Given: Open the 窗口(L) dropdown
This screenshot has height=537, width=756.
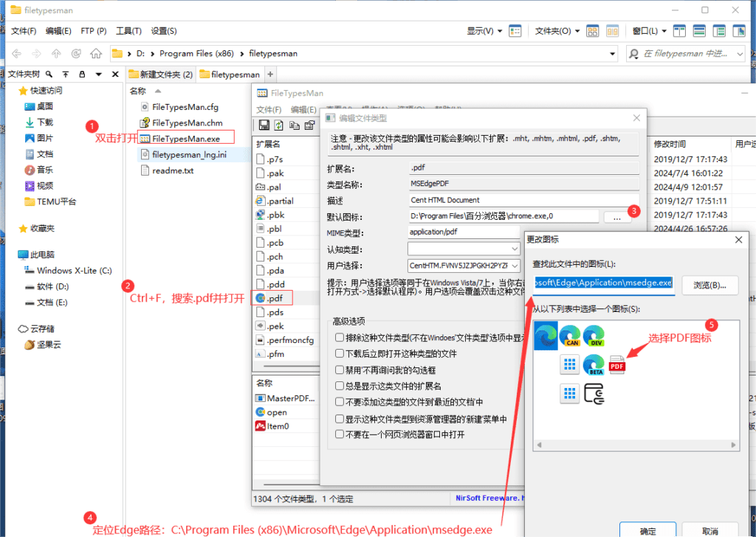Looking at the screenshot, I should 649,31.
